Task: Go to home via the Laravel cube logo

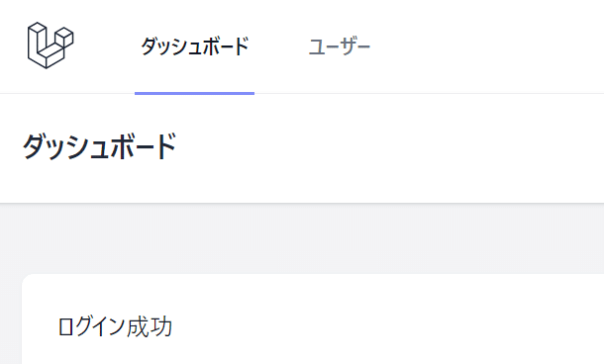Action: (50, 45)
